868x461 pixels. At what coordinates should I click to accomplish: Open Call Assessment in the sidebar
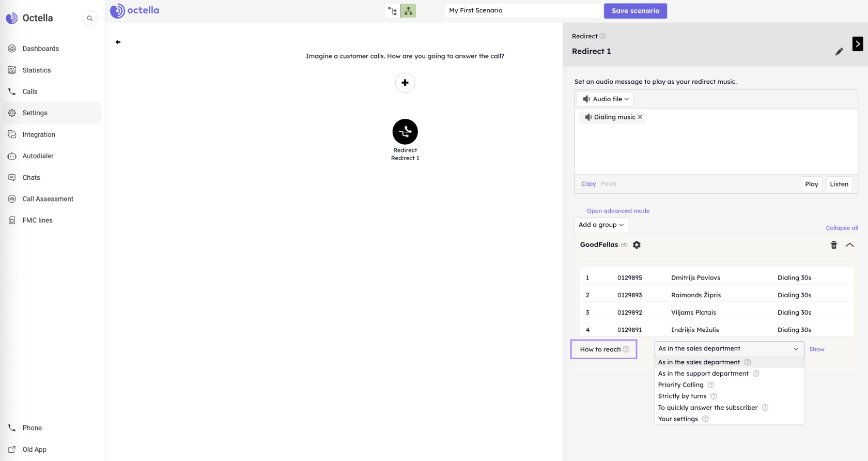[x=48, y=199]
